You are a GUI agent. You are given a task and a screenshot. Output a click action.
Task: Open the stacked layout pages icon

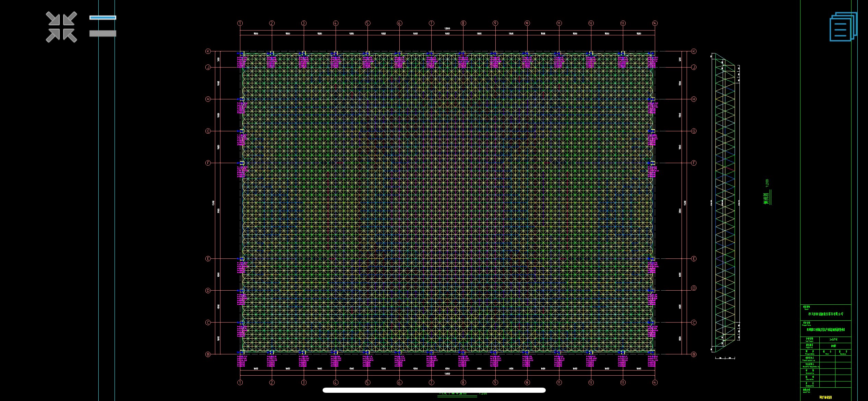(x=843, y=27)
